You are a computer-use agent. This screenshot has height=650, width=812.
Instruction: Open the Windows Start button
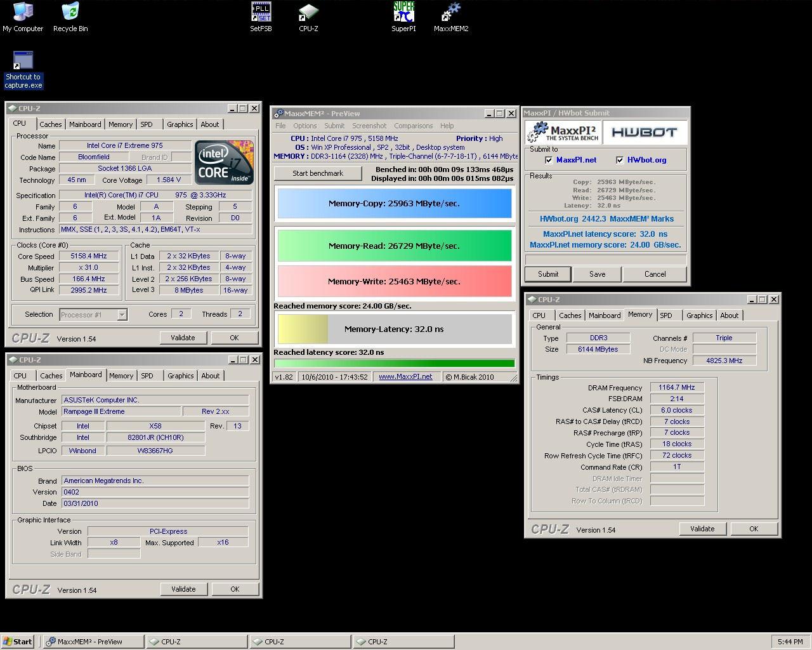[x=18, y=641]
